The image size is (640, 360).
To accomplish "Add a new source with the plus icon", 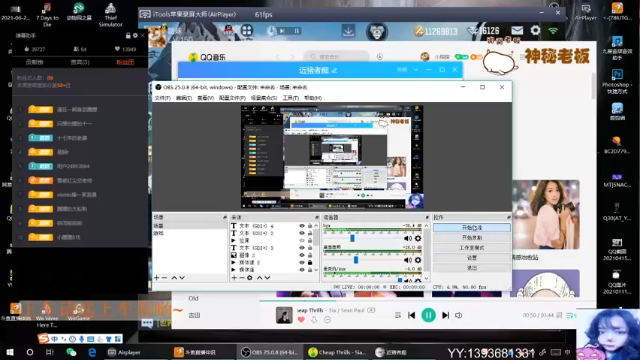I will pos(234,278).
